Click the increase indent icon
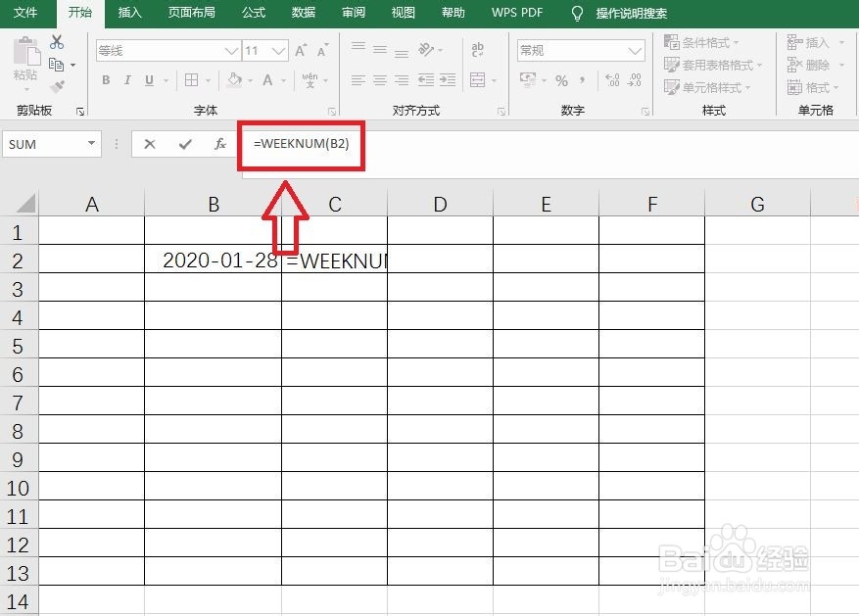Screen dimensions: 859x616 click(x=448, y=80)
